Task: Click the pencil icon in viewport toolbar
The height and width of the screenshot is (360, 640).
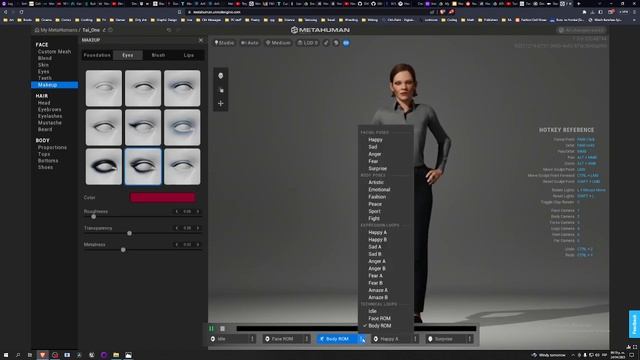Action: tap(326, 43)
